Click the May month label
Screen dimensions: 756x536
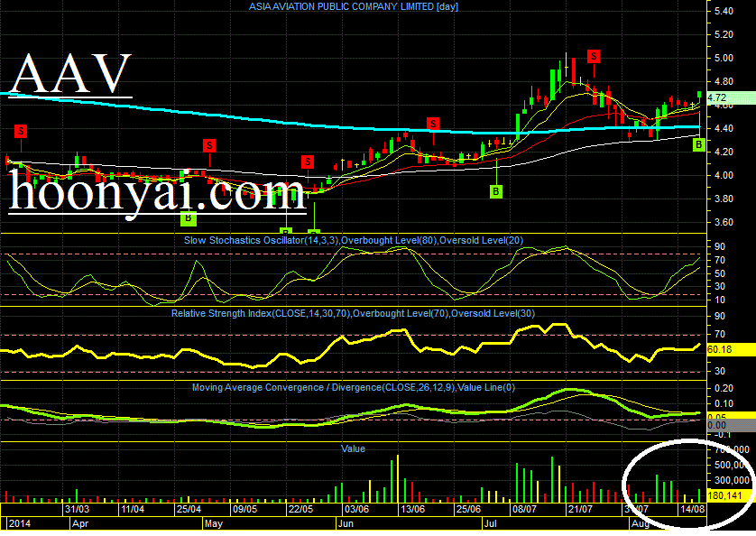pos(214,523)
